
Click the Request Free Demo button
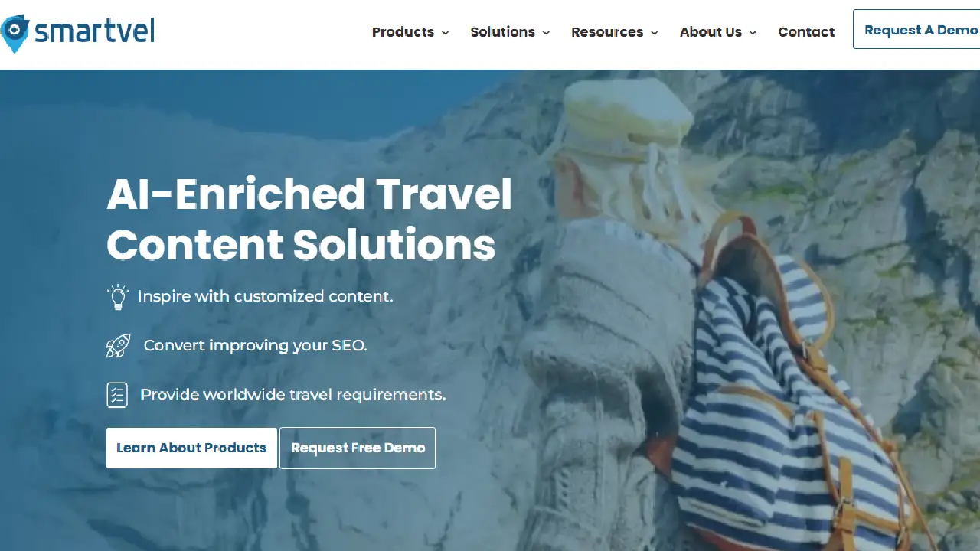click(358, 448)
